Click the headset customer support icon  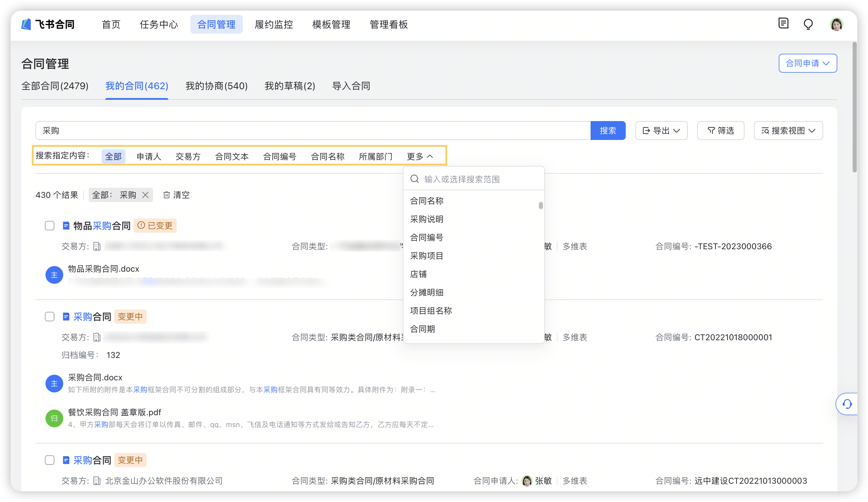coord(847,404)
